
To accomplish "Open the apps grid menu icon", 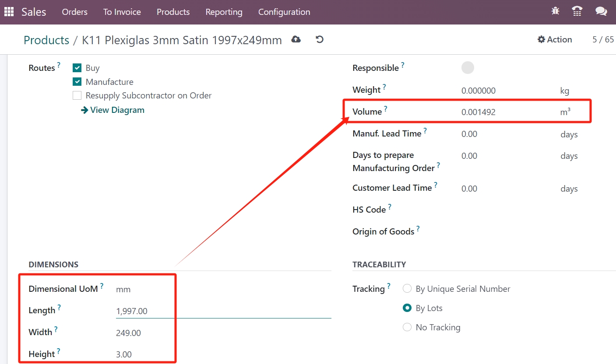I will 9,12.
